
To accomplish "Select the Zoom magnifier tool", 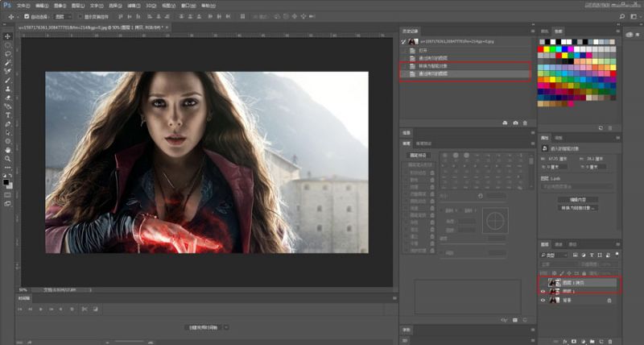I will point(8,159).
